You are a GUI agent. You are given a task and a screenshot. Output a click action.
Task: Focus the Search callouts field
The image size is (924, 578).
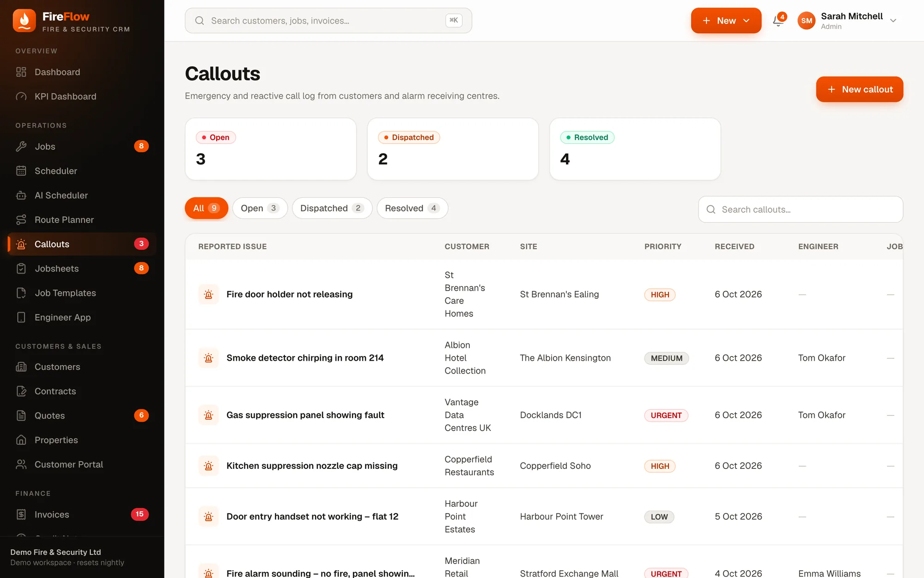pos(801,209)
